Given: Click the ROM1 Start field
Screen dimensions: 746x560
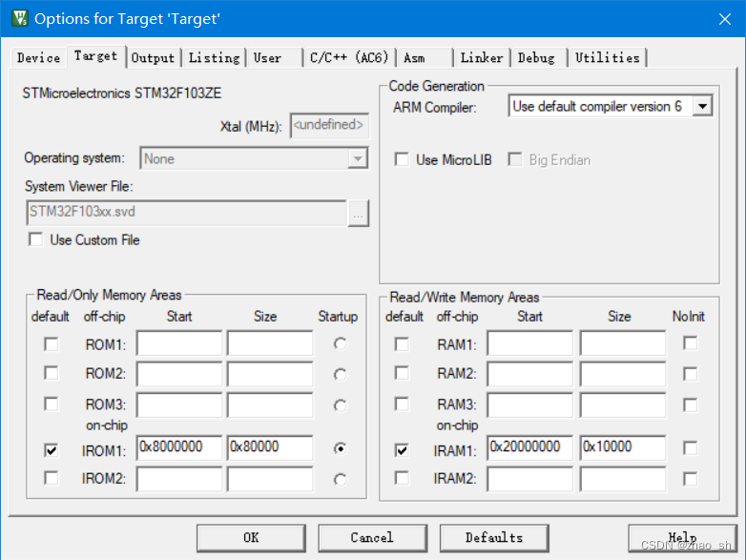Looking at the screenshot, I should [x=179, y=343].
